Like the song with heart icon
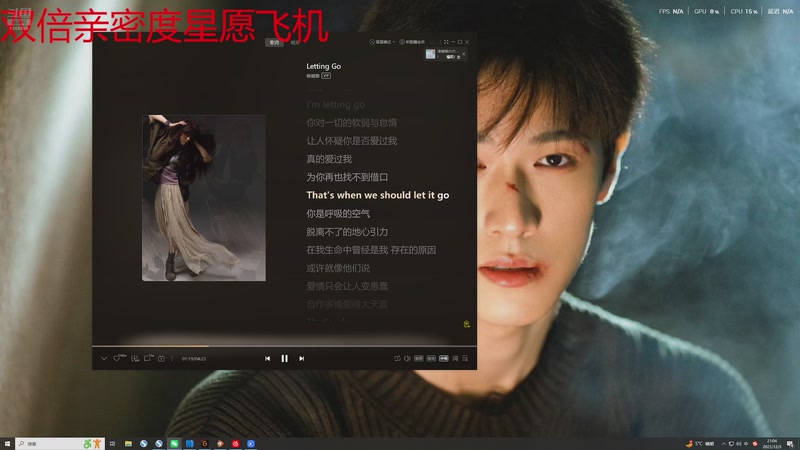Screen dimensions: 800x450 [x=117, y=358]
